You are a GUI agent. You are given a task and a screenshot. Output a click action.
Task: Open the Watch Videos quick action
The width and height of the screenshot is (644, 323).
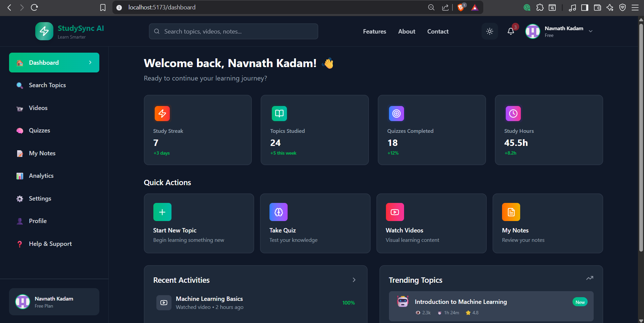[432, 223]
